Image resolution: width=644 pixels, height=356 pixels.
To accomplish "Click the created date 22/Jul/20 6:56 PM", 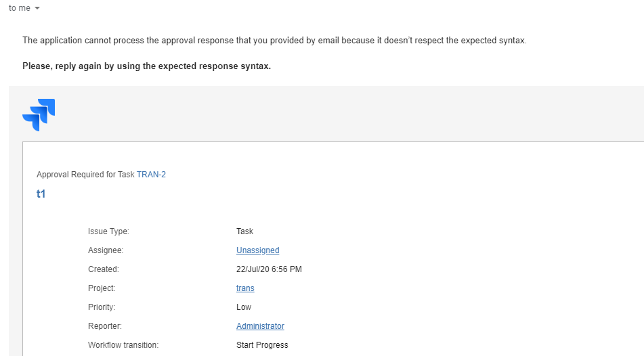I will click(x=269, y=269).
